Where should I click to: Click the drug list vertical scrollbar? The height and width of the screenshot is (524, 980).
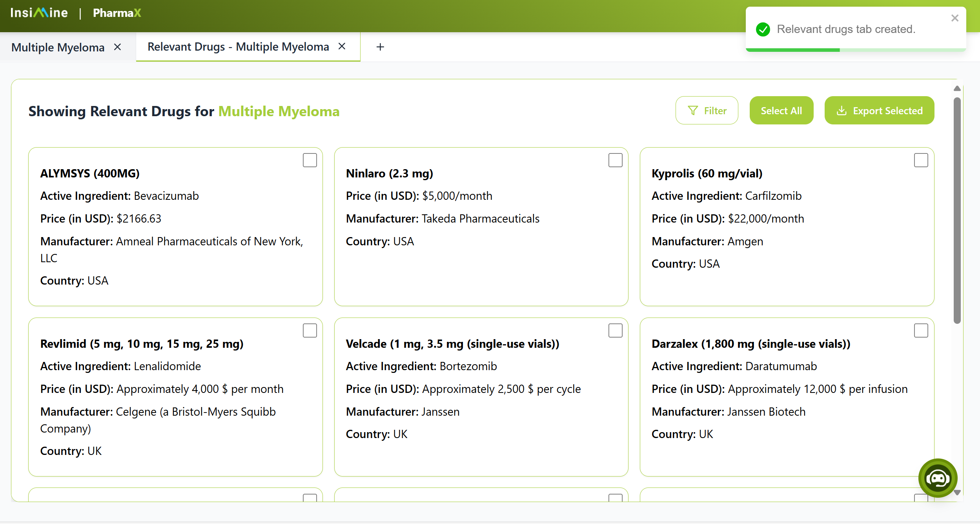957,210
